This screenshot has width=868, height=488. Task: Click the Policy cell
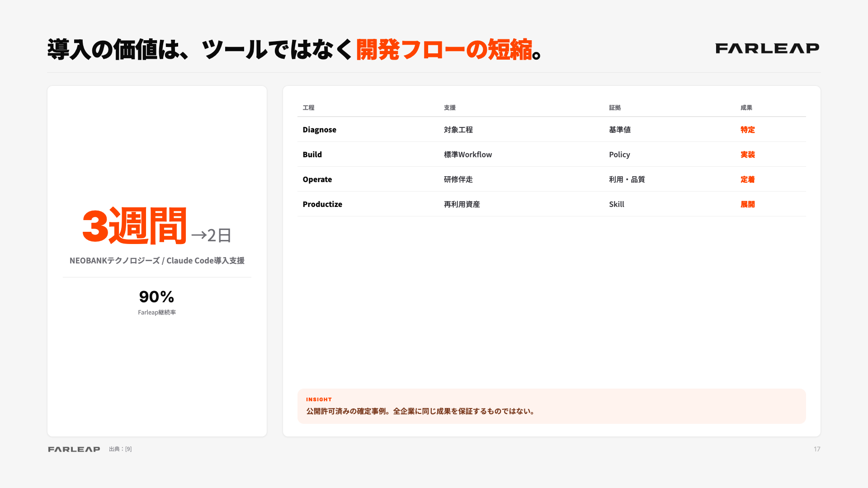click(x=619, y=155)
